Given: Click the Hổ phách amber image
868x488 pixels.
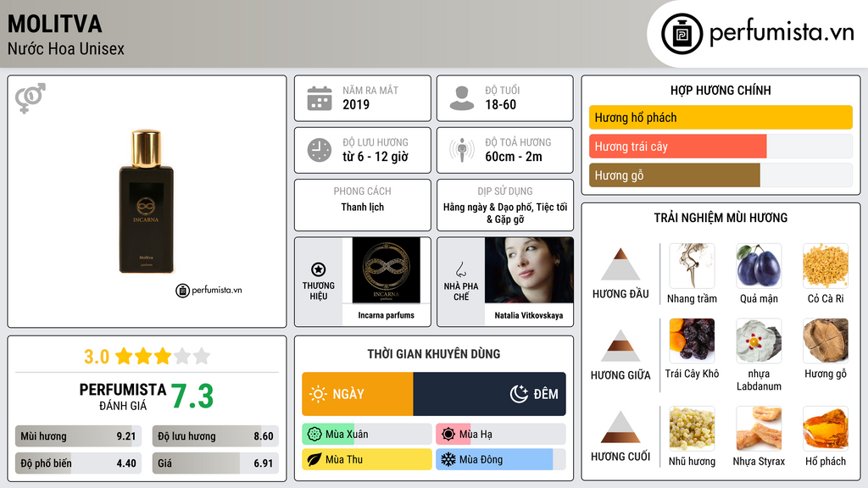Looking at the screenshot, I should point(826,429).
